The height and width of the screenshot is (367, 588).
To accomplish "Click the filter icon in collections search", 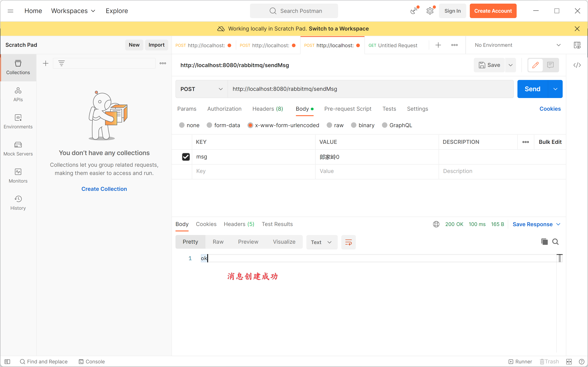I will pyautogui.click(x=62, y=63).
